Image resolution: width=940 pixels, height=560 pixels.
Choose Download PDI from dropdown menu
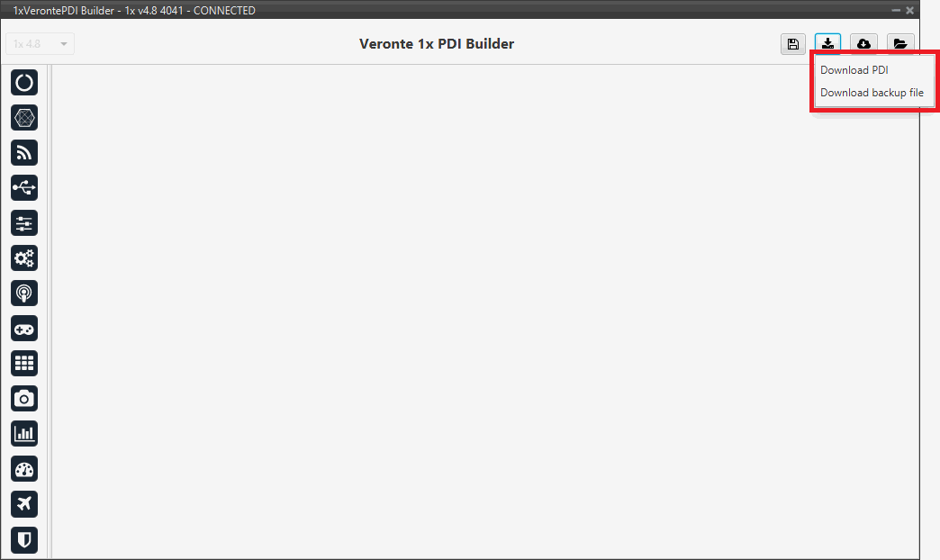tap(854, 70)
